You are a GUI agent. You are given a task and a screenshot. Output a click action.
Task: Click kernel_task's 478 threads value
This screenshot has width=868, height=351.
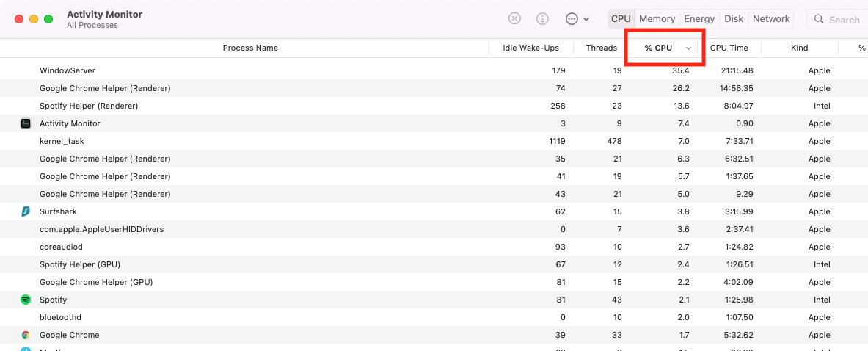coord(614,141)
